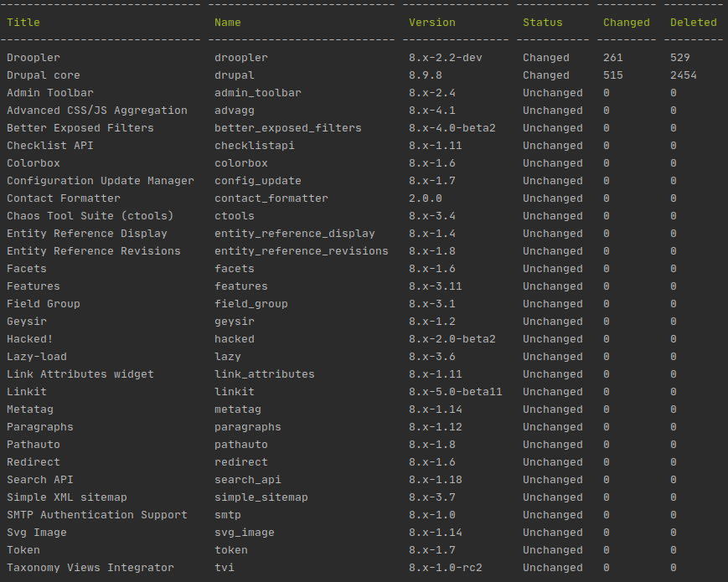Click changed count 515
728x582 pixels.
coord(613,75)
